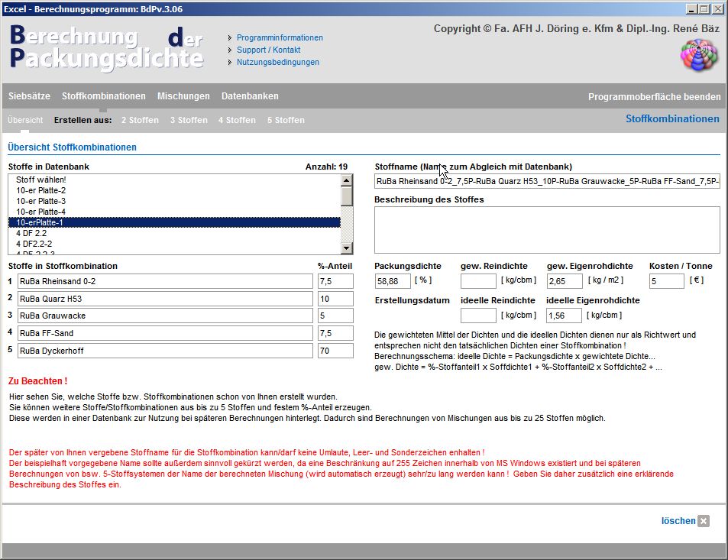This screenshot has height=560, width=728.
Task: Click Stoff 1 field RuBa Rheinsand 0-2
Action: [165, 281]
